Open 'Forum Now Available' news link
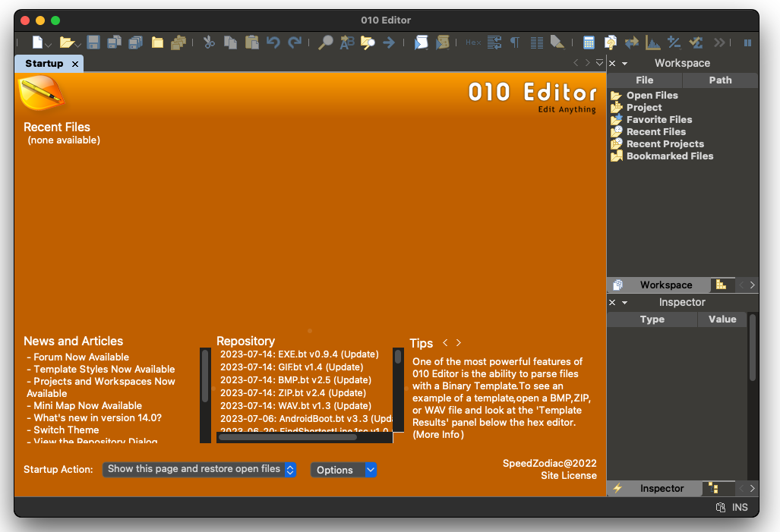 click(x=81, y=357)
